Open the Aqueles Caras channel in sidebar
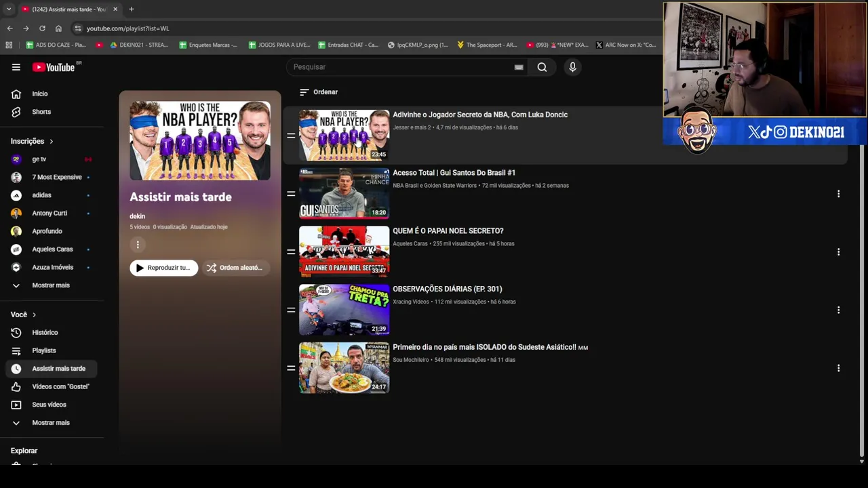Viewport: 868px width, 488px height. 52,249
